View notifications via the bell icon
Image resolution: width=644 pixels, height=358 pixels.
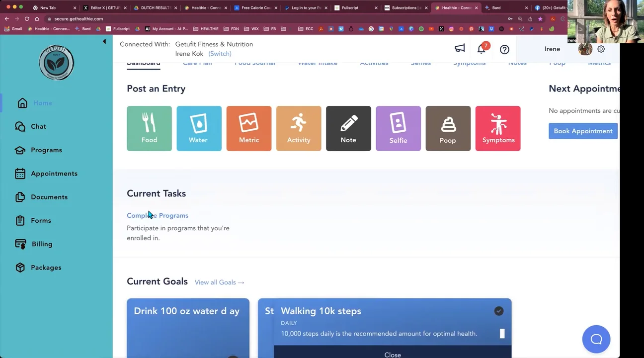point(481,49)
